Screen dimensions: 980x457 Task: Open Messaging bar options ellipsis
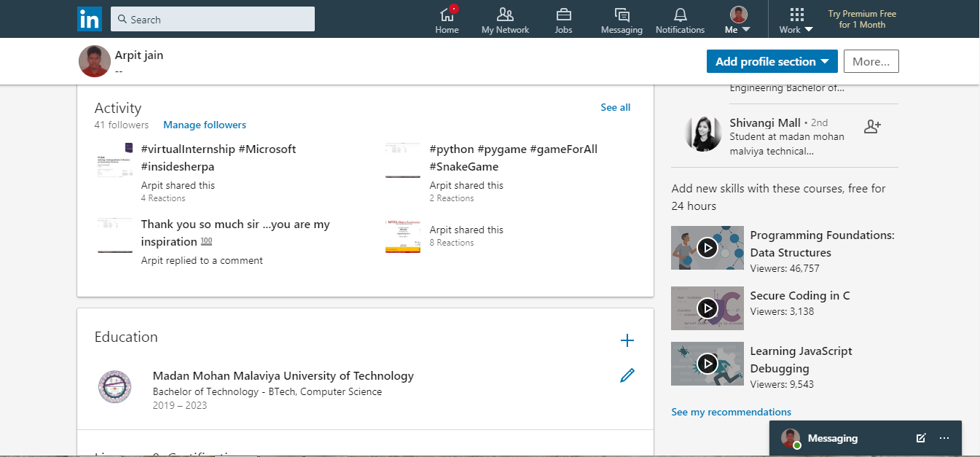(x=944, y=438)
